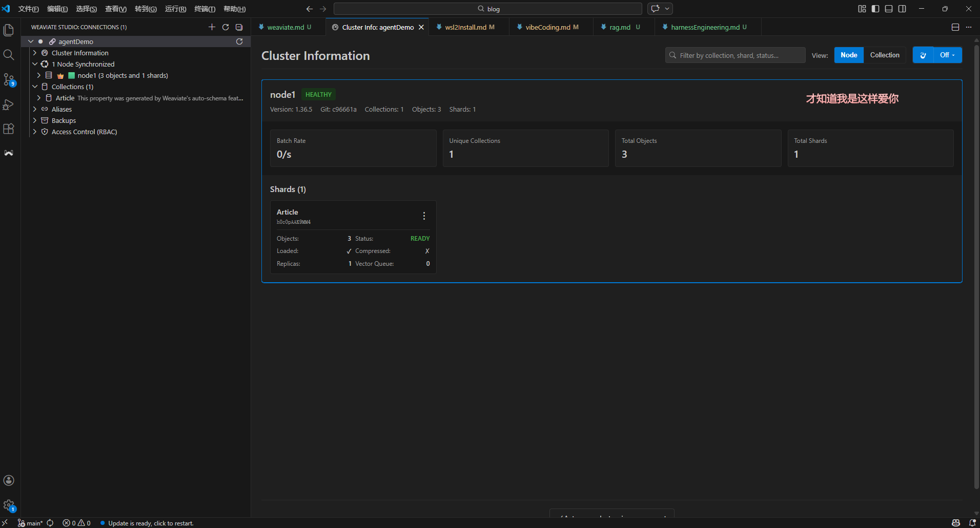The width and height of the screenshot is (980, 528).
Task: Open the Search view in the activity bar
Action: pyautogui.click(x=9, y=55)
